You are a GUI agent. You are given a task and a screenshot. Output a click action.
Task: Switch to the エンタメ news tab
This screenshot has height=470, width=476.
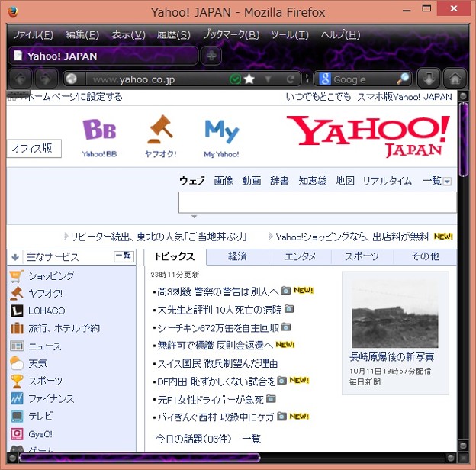coord(301,256)
